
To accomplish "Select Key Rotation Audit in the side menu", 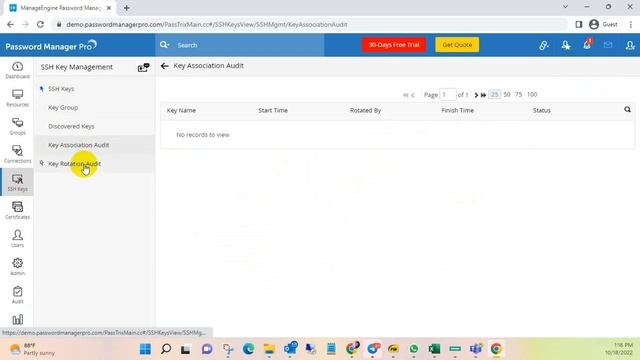I will (x=74, y=164).
